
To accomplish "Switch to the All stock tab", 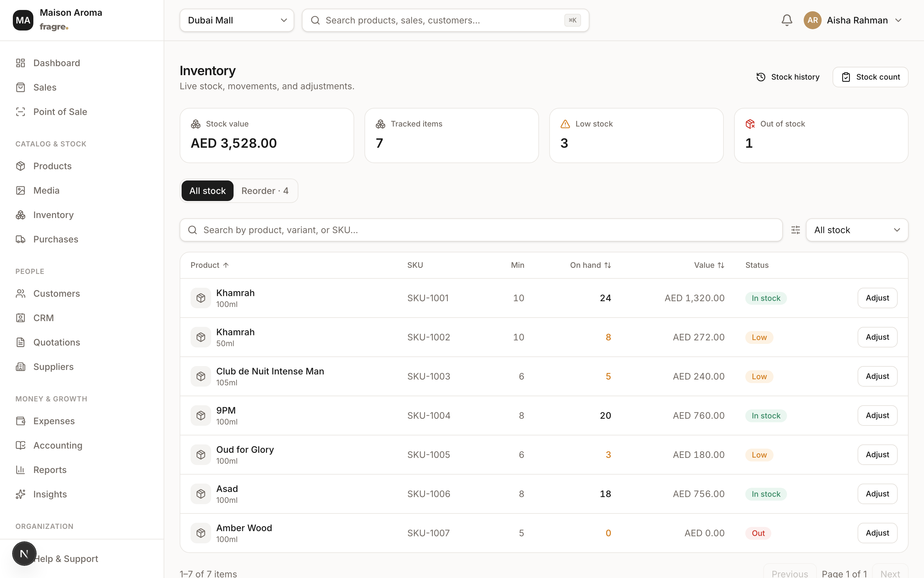I will tap(207, 191).
